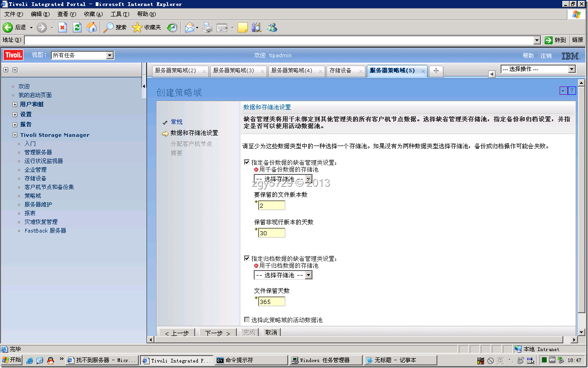Close the 服务器策略域(5) tab

coord(422,71)
